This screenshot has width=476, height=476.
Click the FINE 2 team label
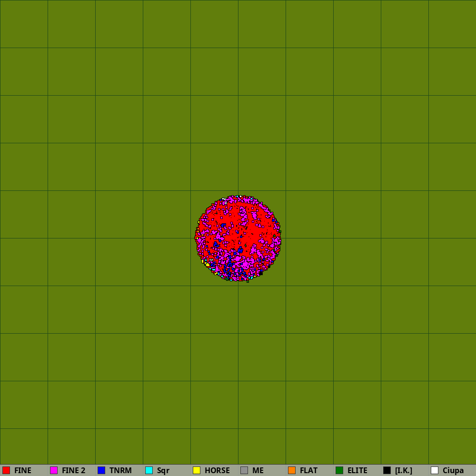coord(73,470)
